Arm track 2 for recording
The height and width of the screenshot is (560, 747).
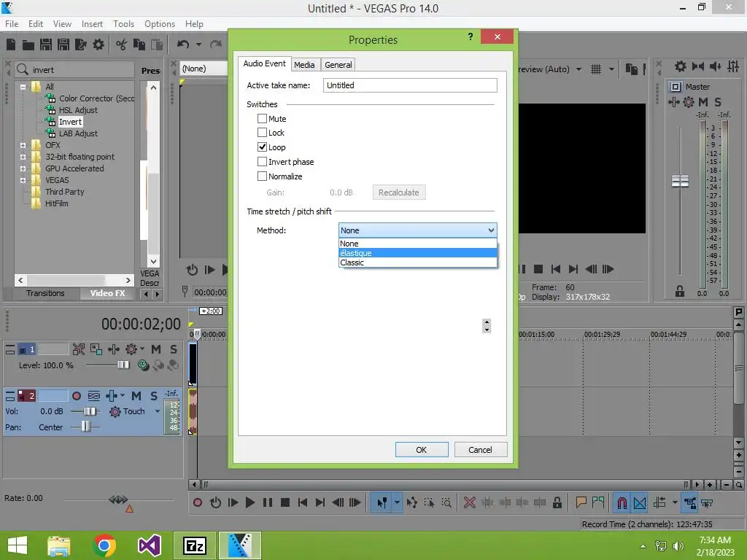click(76, 396)
